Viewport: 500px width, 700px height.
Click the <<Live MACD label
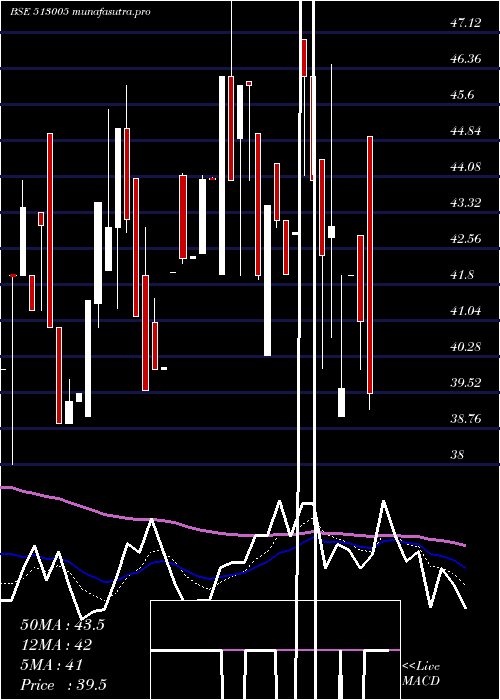pos(421,673)
